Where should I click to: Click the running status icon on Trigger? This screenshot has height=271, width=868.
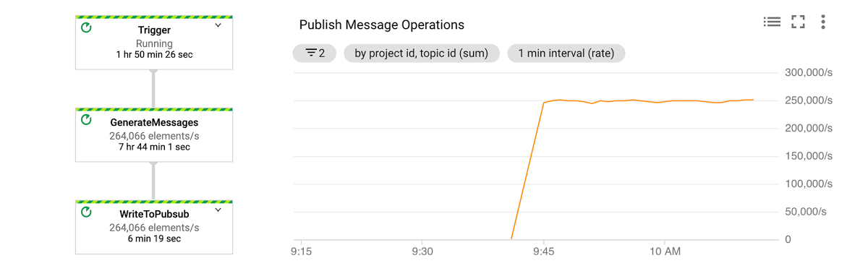87,27
